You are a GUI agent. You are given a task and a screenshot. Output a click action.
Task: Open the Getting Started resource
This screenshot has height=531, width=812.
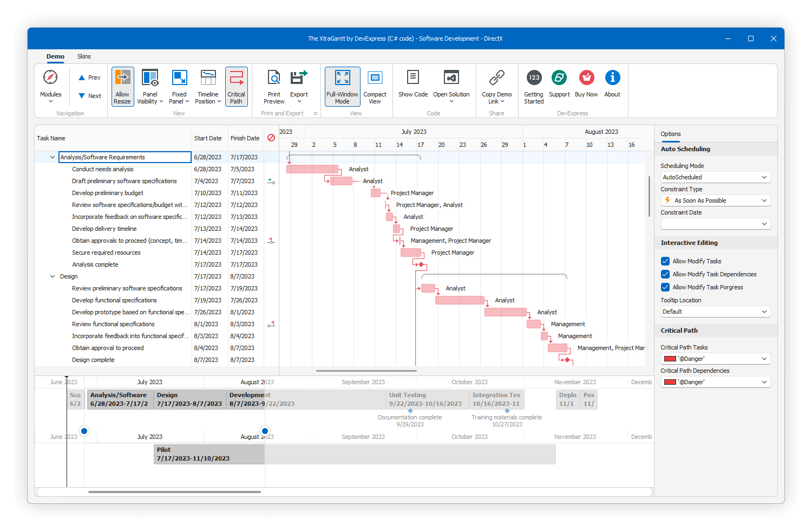[533, 86]
